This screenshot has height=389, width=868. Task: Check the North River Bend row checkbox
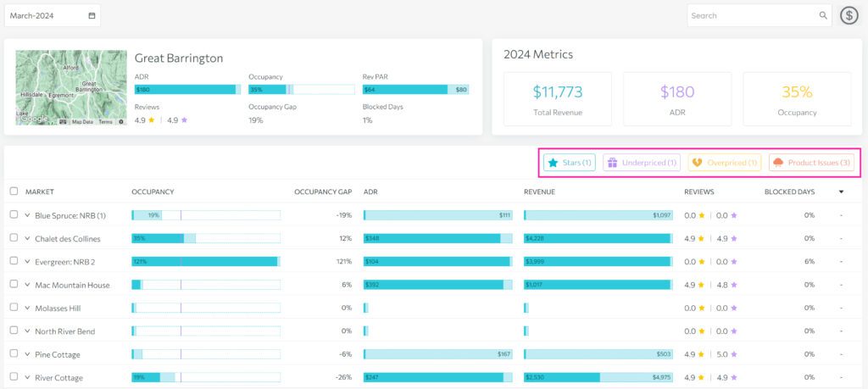pos(14,331)
